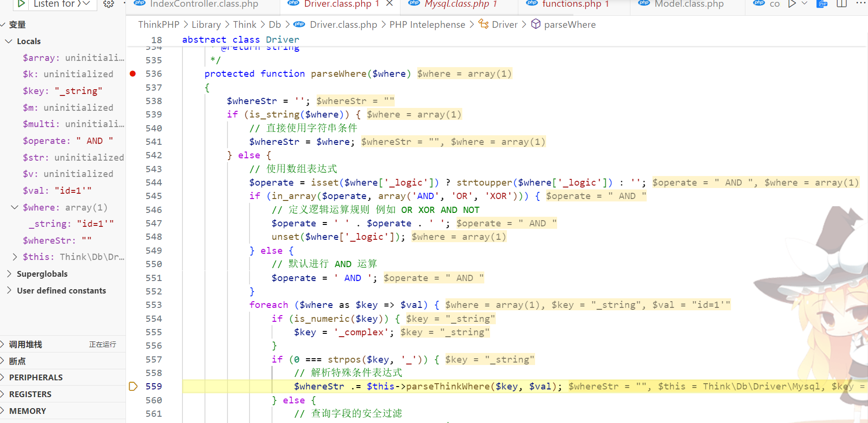Click the parseWhere method breadcrumb

pyautogui.click(x=570, y=24)
